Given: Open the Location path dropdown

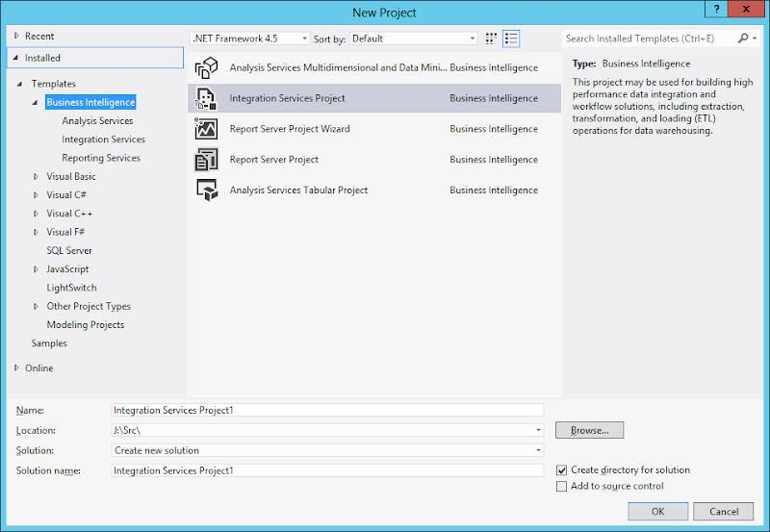Looking at the screenshot, I should pyautogui.click(x=539, y=430).
